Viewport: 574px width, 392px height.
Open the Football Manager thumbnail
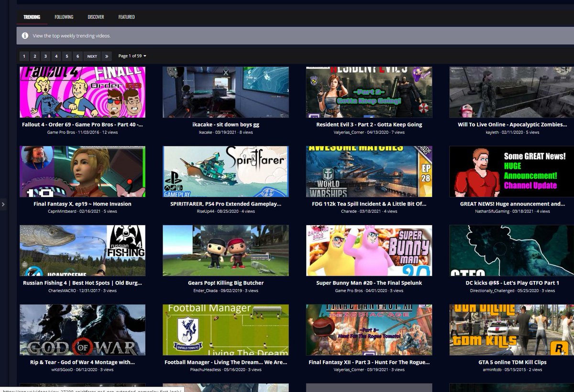point(226,330)
